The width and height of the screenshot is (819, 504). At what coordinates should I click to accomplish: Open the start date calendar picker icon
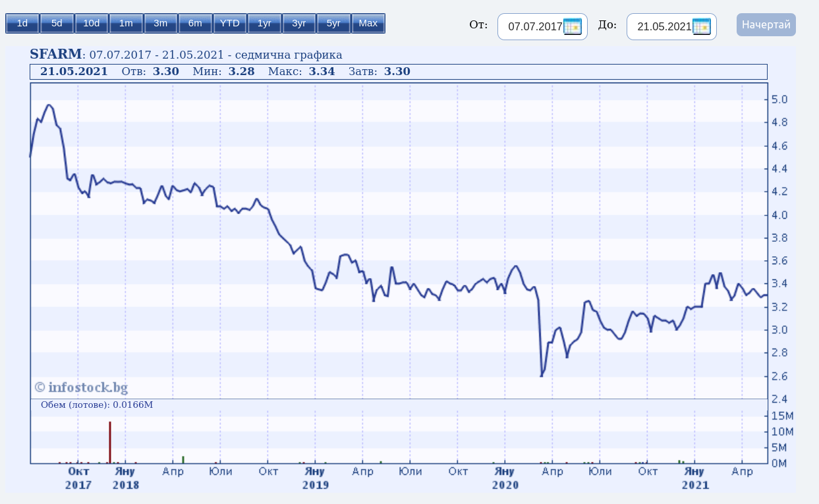click(573, 27)
